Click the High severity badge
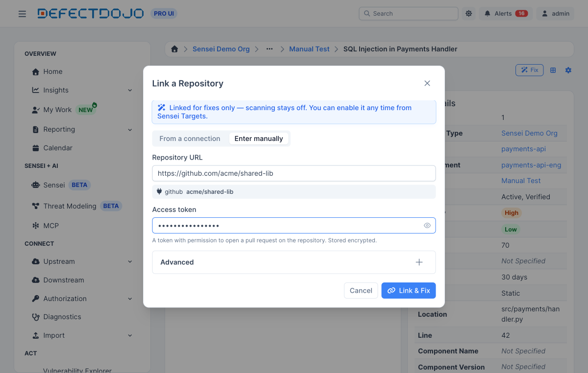This screenshot has height=373, width=588. point(512,213)
